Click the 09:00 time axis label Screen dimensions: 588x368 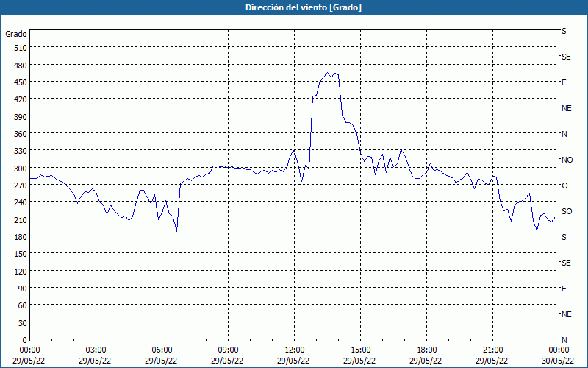pos(228,350)
